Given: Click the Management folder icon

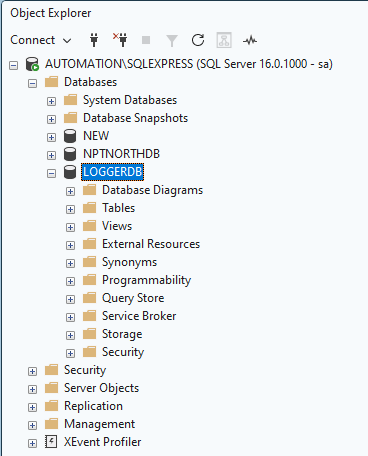Looking at the screenshot, I should pyautogui.click(x=51, y=424).
